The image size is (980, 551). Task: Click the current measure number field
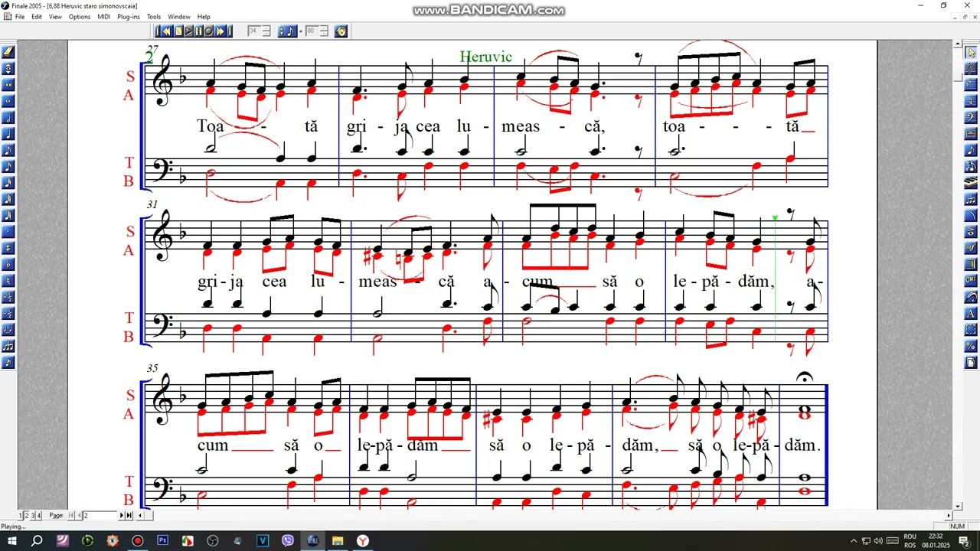point(254,31)
